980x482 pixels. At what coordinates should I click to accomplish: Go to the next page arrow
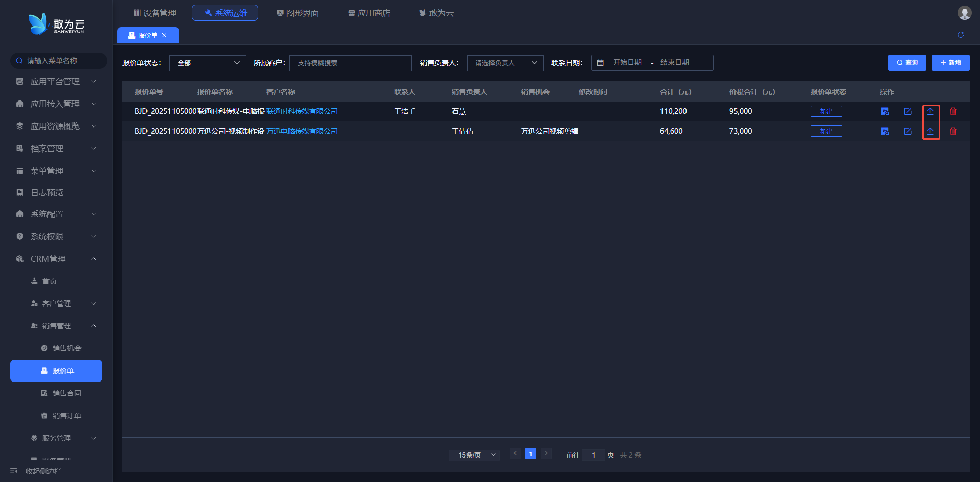pos(546,453)
